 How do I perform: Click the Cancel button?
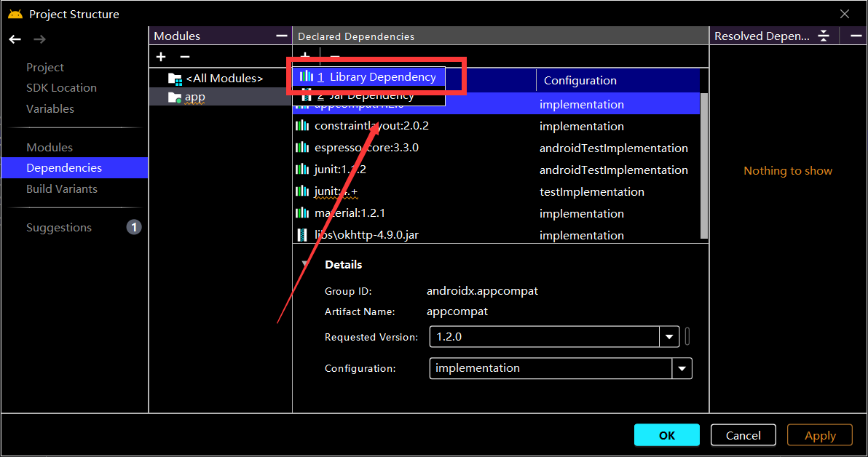[x=743, y=435]
